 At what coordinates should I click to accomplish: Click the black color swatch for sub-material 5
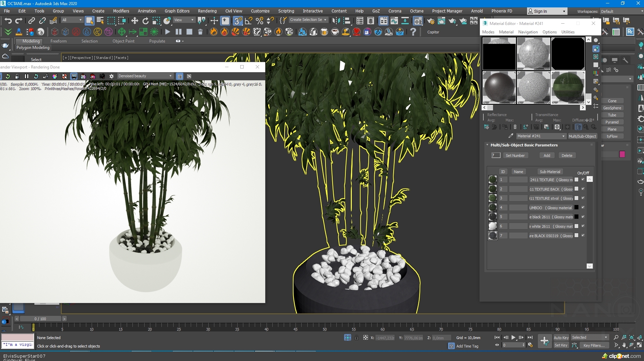576,217
